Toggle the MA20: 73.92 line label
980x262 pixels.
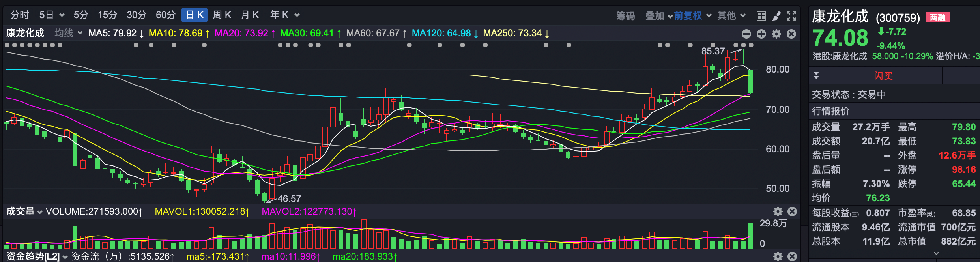pyautogui.click(x=245, y=33)
